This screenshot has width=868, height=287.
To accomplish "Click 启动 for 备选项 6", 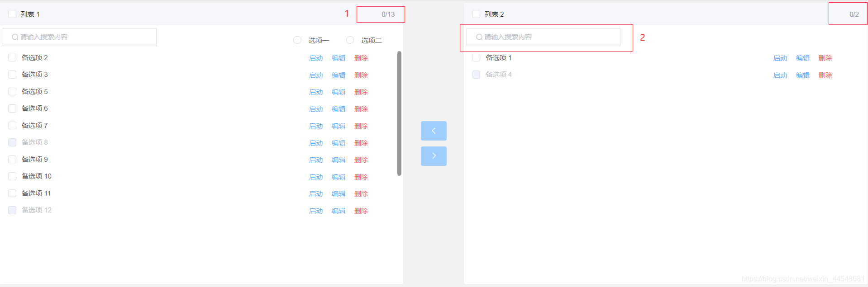I will pyautogui.click(x=316, y=109).
